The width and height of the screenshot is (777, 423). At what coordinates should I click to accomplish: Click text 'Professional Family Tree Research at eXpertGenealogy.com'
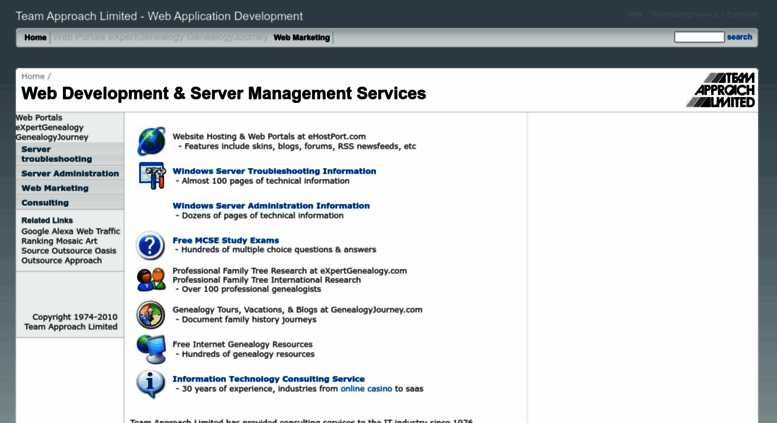tap(289, 271)
